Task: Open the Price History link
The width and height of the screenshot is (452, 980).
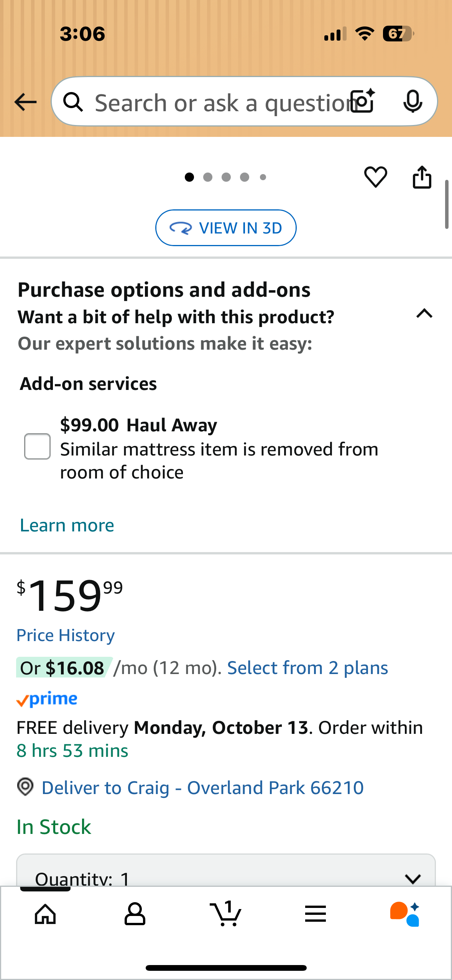Action: click(x=66, y=635)
